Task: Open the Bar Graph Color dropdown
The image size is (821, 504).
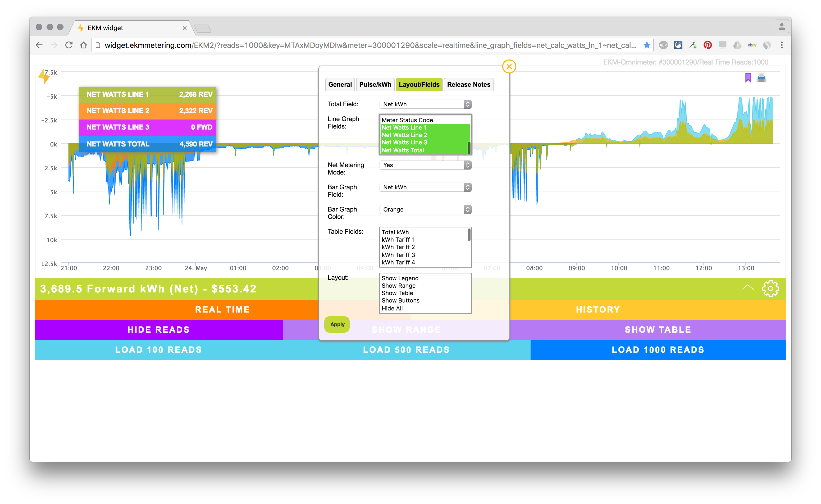Action: point(425,209)
